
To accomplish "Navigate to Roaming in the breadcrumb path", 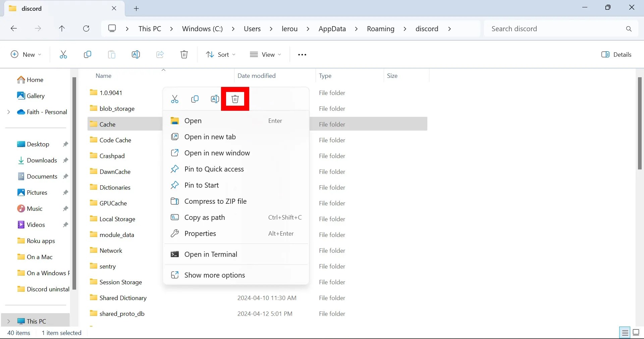I will [380, 29].
